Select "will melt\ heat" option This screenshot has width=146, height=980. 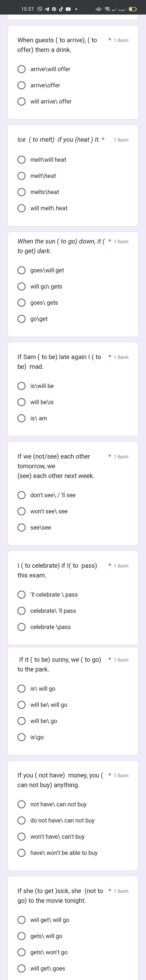[x=22, y=208]
